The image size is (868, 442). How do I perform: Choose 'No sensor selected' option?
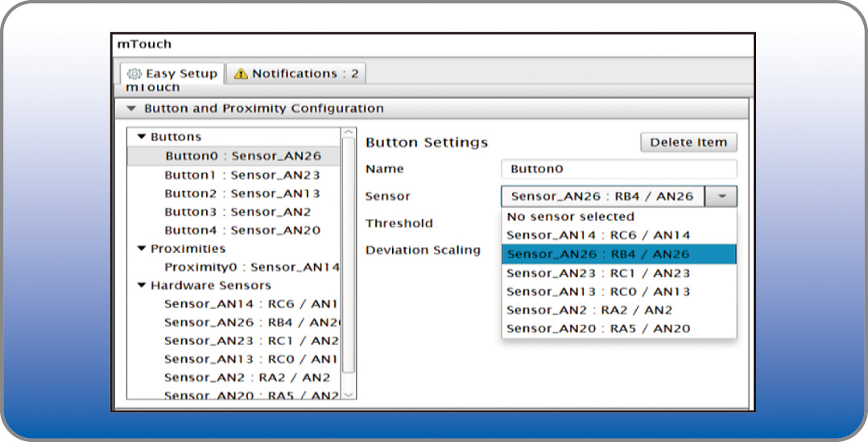click(x=570, y=217)
